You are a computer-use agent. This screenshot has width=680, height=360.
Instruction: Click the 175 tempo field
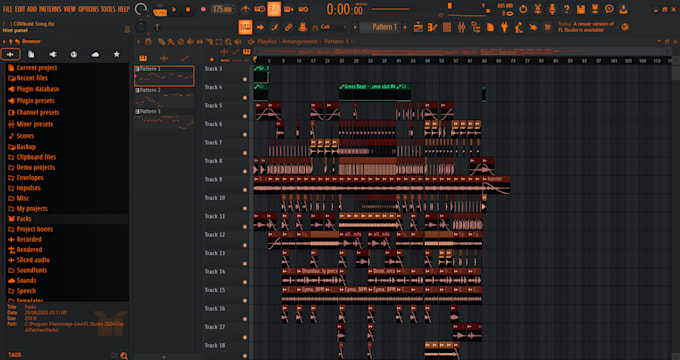[x=222, y=9]
